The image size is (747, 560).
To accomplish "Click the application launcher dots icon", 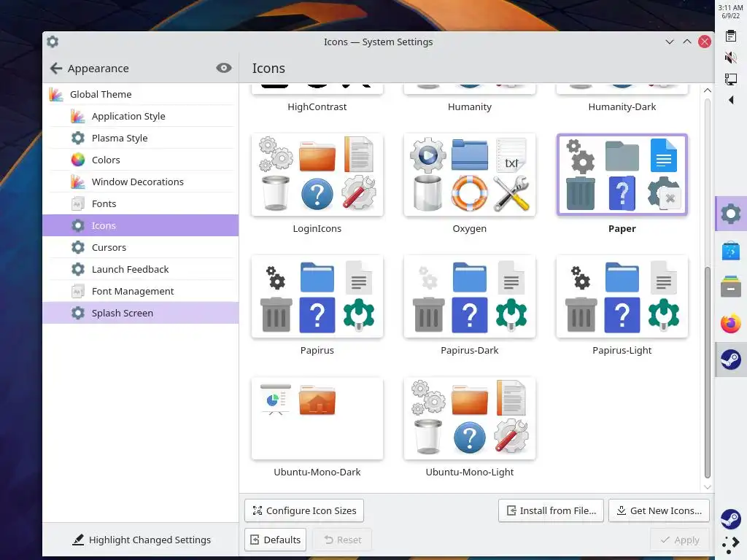I will coord(731,544).
